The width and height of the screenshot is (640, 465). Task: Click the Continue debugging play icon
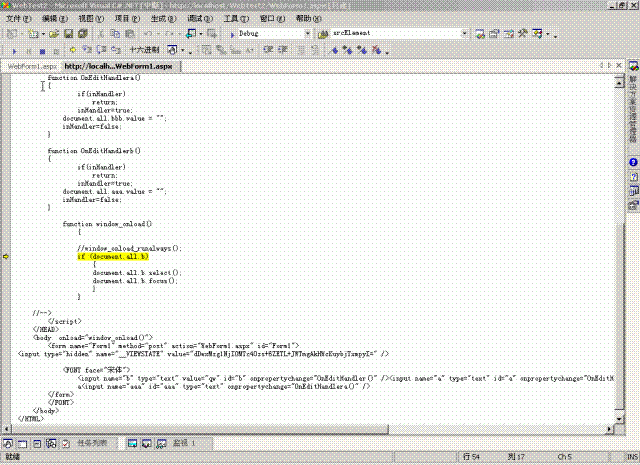tap(14, 51)
